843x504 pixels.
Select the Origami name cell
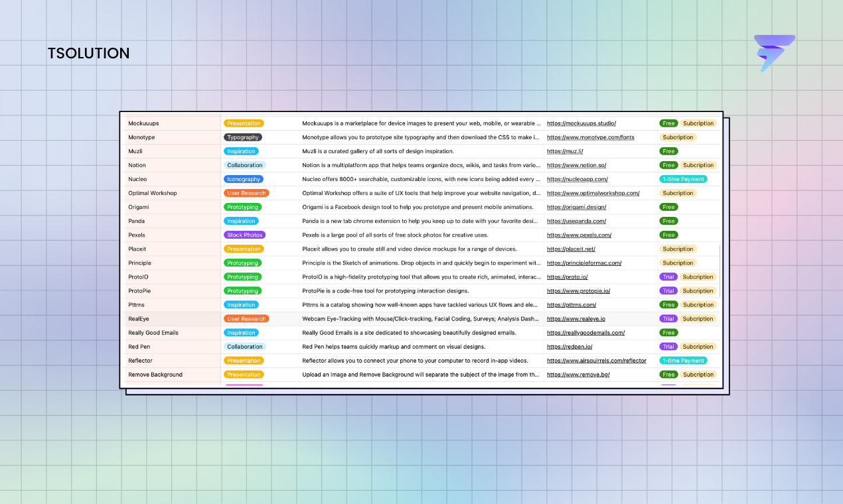pyautogui.click(x=173, y=207)
